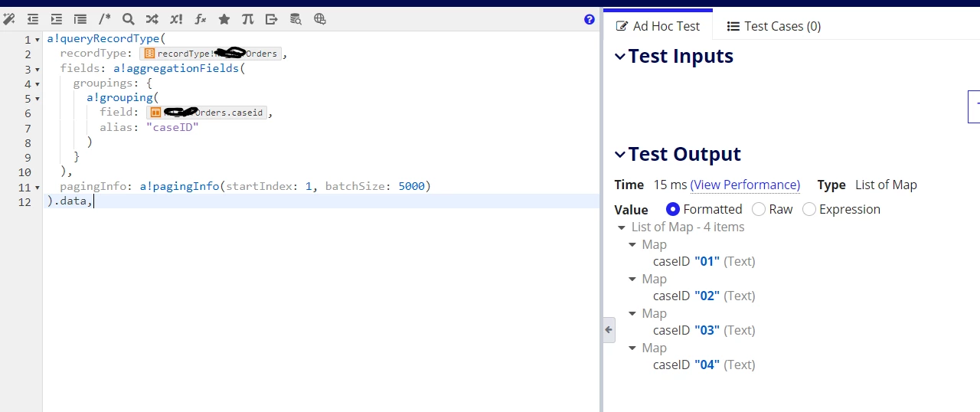Click line number 8 in the gutter
980x412 pixels.
click(28, 142)
